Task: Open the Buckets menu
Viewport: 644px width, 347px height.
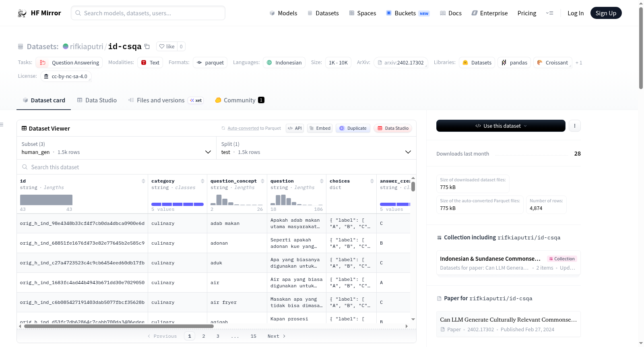Action: point(408,13)
